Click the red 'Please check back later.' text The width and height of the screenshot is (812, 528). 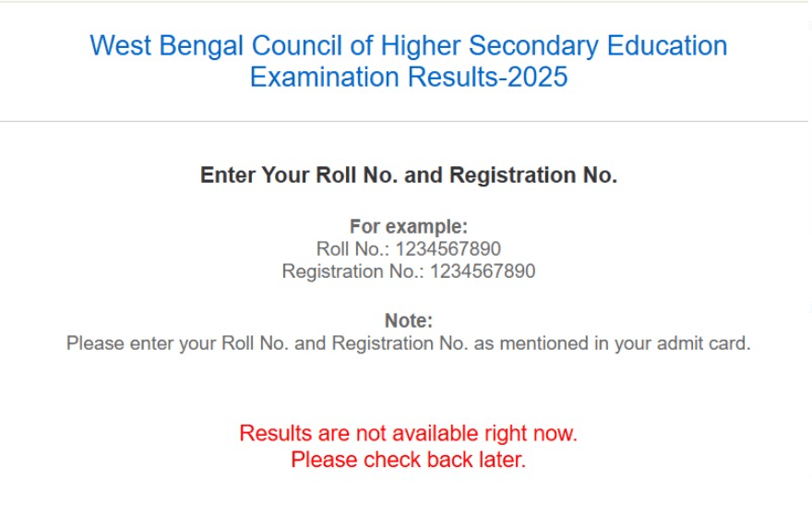(408, 460)
